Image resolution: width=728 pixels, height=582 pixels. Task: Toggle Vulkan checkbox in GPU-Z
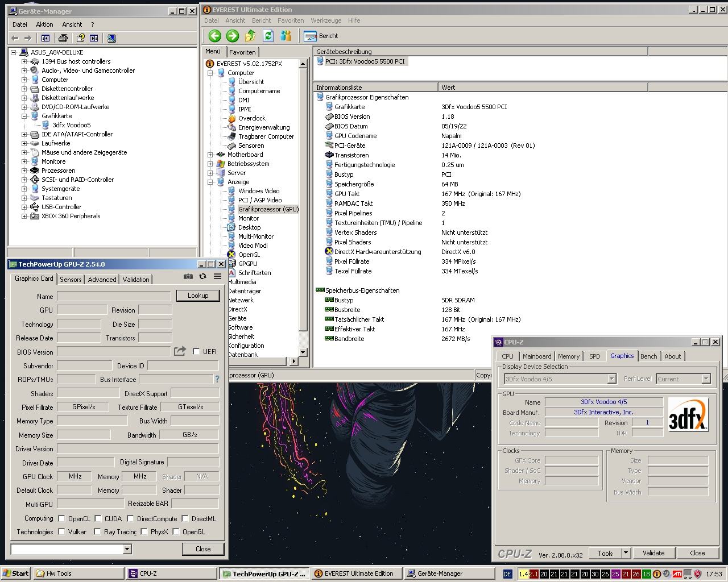click(61, 531)
